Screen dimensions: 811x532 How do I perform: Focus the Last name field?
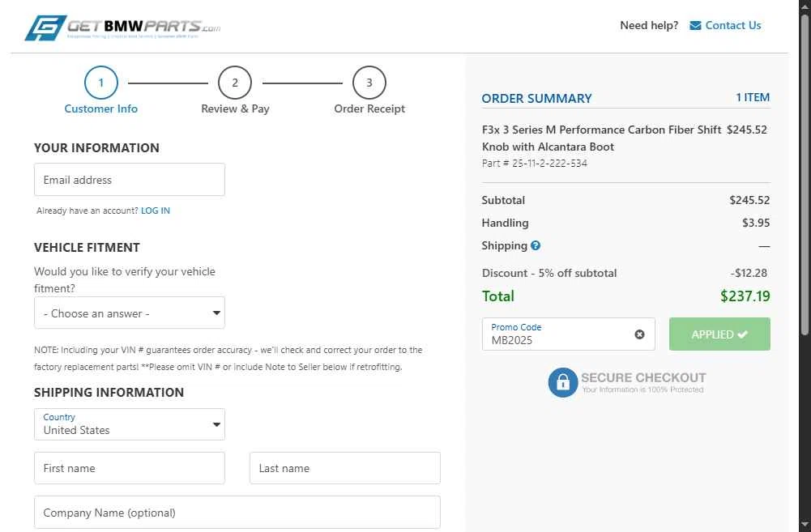345,468
